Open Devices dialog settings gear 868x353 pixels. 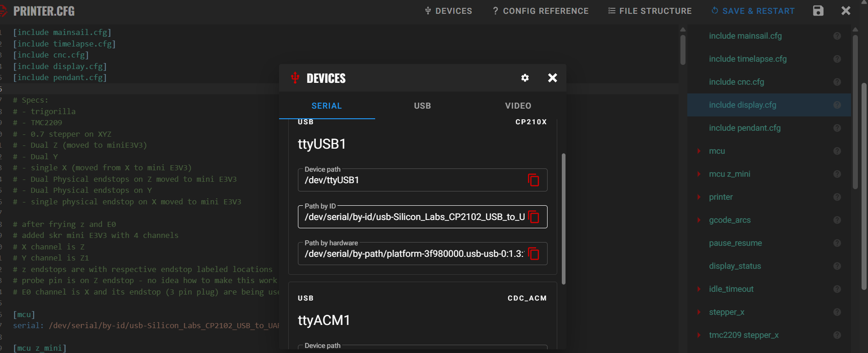point(525,78)
